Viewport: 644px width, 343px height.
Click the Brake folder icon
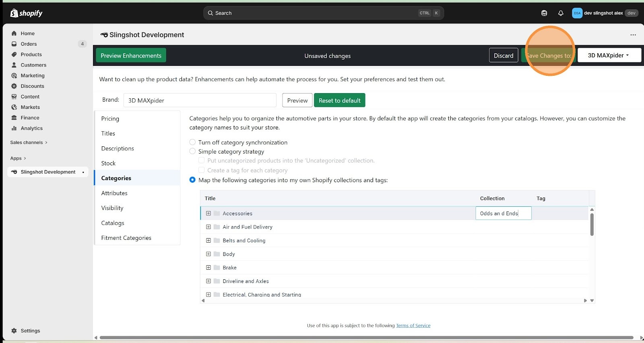(x=217, y=268)
